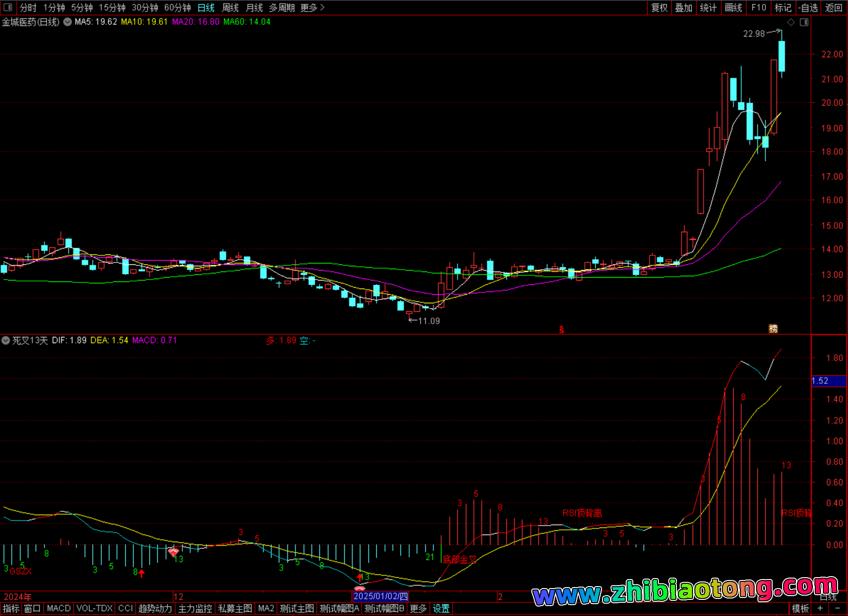Zoom in with the plus button

pyautogui.click(x=820, y=608)
